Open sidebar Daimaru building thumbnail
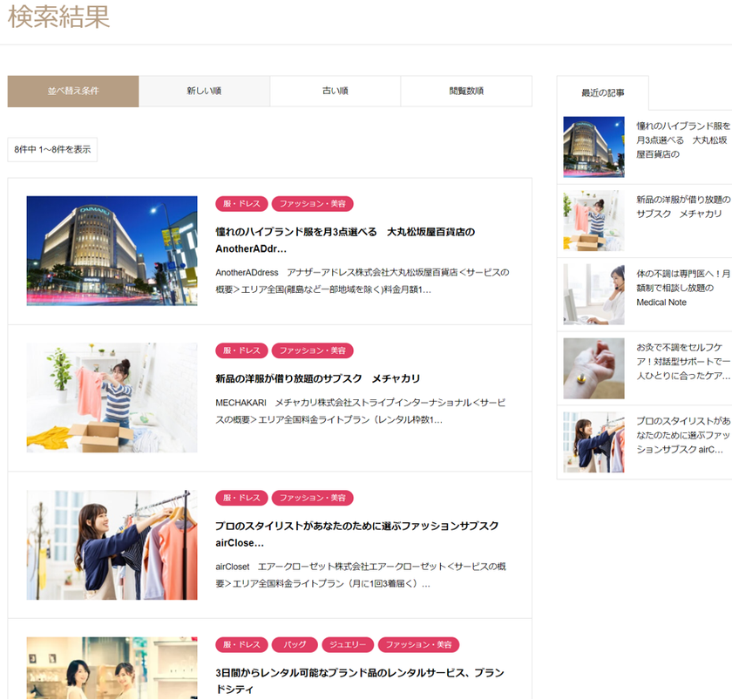 click(593, 146)
